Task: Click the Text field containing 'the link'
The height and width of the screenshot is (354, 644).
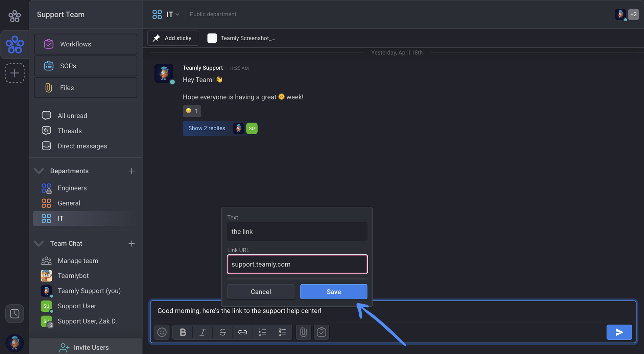Action: point(297,231)
